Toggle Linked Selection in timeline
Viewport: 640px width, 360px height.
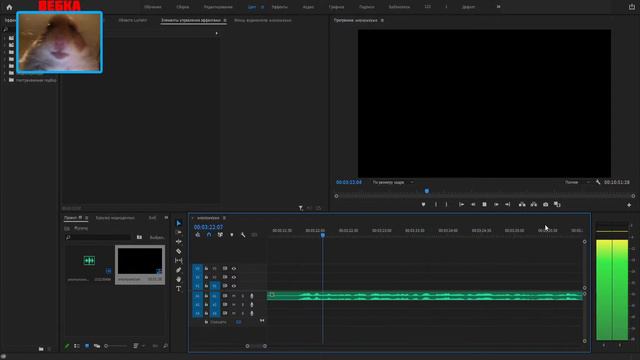pos(220,235)
